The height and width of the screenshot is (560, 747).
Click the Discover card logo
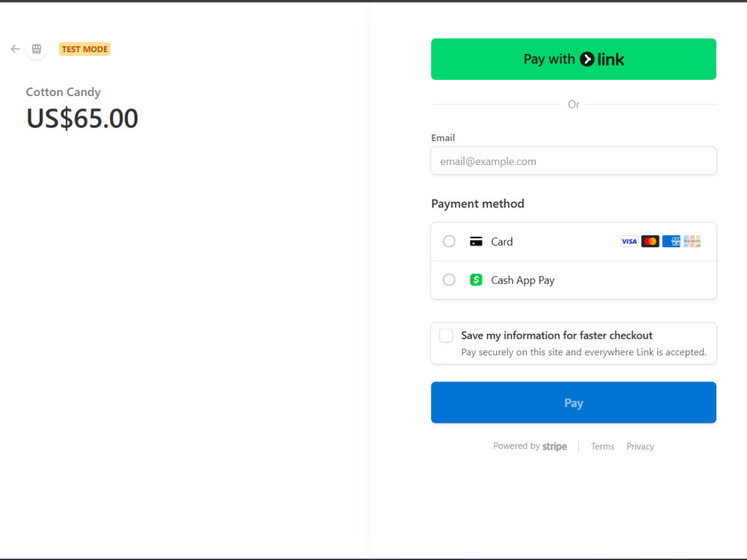tap(692, 241)
